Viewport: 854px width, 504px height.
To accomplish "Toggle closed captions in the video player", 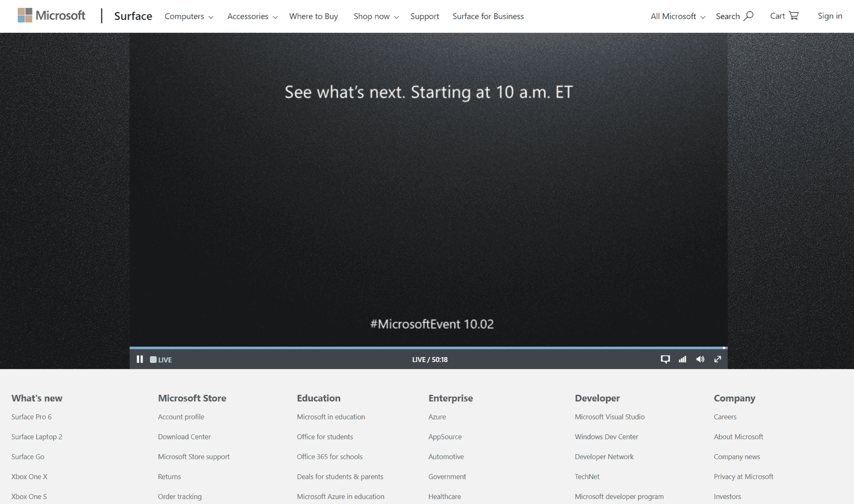I will 665,359.
